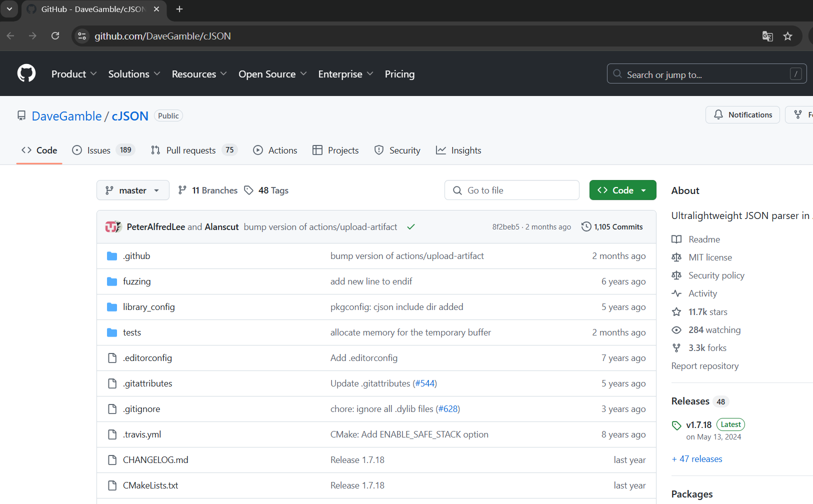Open the master branch selector dropdown
Image resolution: width=813 pixels, height=504 pixels.
[x=133, y=190]
